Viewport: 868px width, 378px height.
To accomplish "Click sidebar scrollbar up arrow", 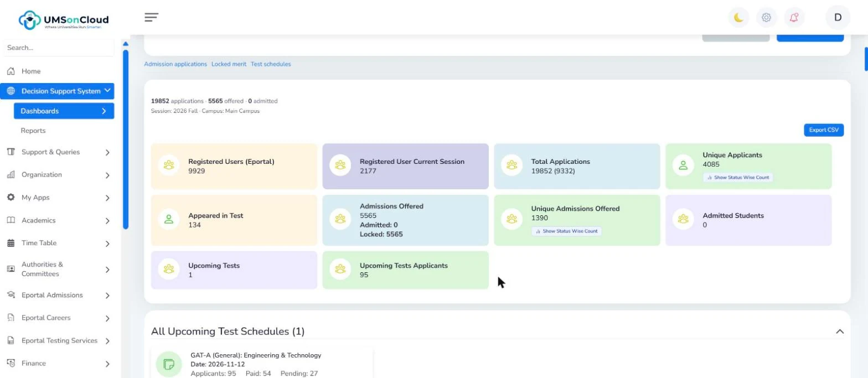I will pos(126,44).
